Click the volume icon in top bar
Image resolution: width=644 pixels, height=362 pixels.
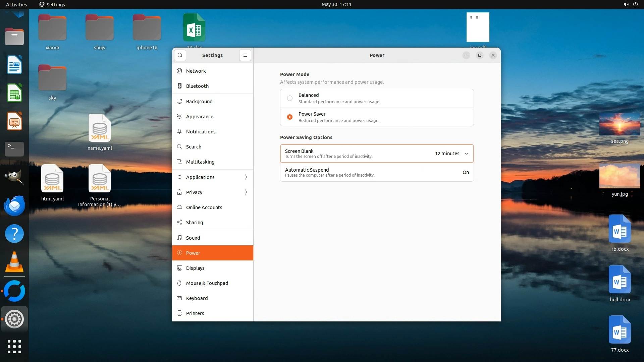tap(626, 4)
